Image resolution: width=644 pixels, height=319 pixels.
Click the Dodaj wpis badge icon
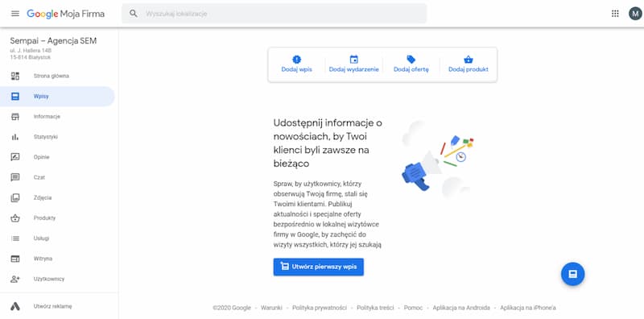(296, 60)
